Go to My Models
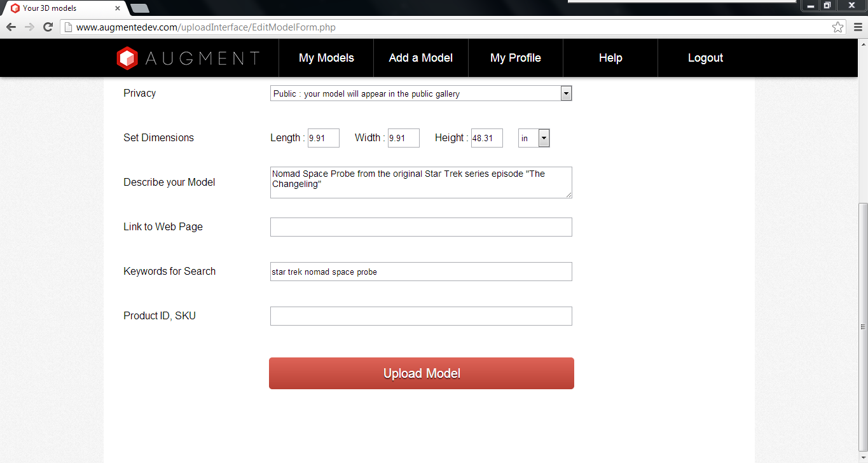The width and height of the screenshot is (868, 463). point(326,57)
